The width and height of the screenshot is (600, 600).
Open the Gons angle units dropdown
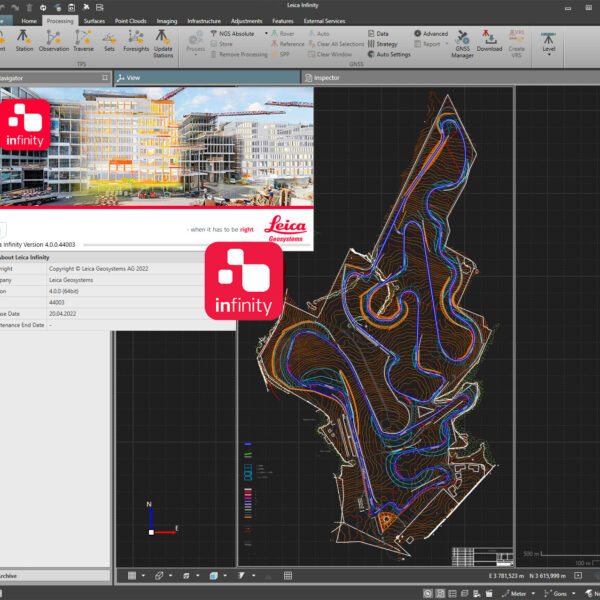tap(574, 593)
